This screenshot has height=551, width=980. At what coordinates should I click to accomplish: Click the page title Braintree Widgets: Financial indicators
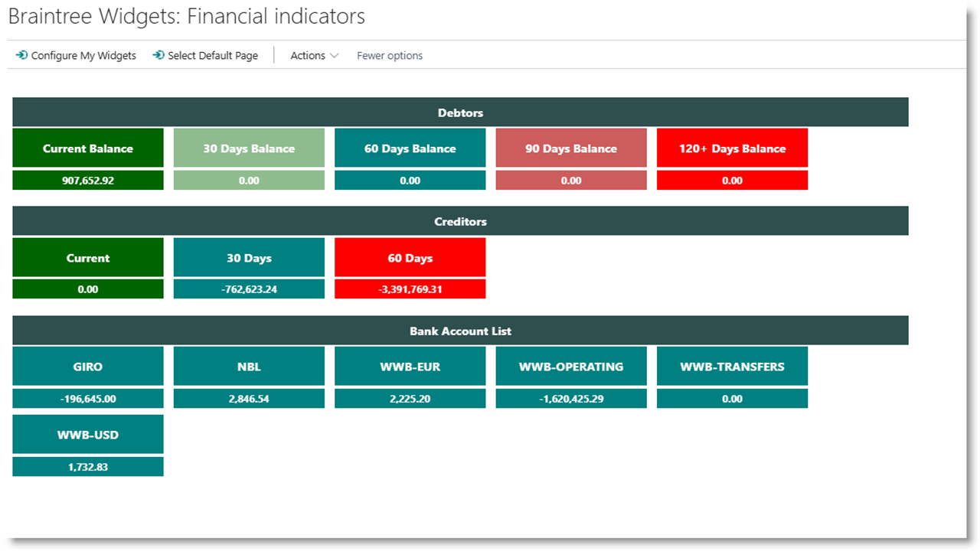pos(187,16)
